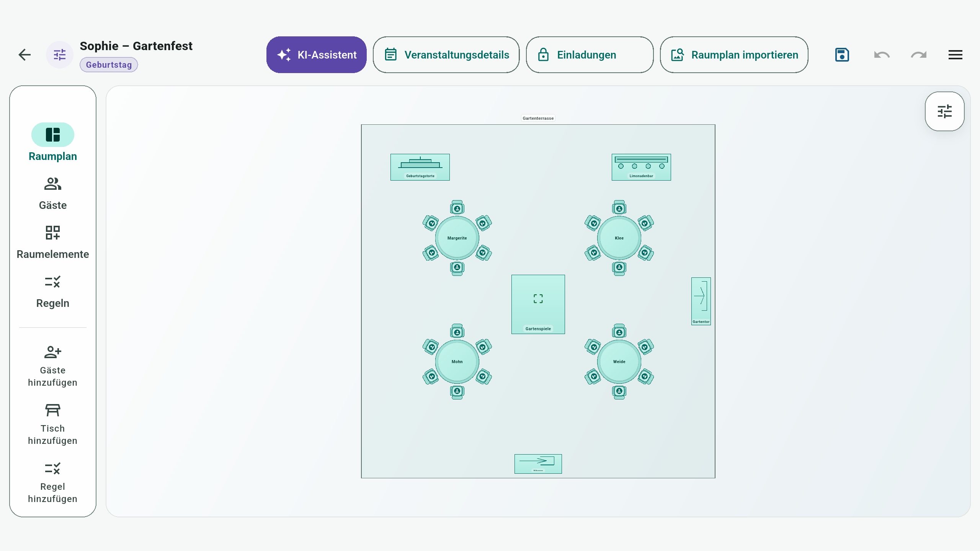This screenshot has width=980, height=551.
Task: Select the Klee table
Action: pyautogui.click(x=619, y=238)
